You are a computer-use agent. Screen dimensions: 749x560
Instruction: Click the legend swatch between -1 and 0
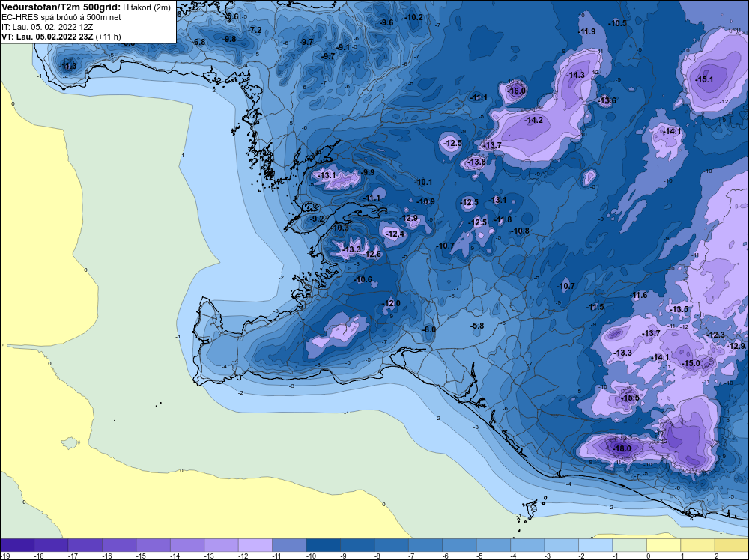(x=629, y=545)
